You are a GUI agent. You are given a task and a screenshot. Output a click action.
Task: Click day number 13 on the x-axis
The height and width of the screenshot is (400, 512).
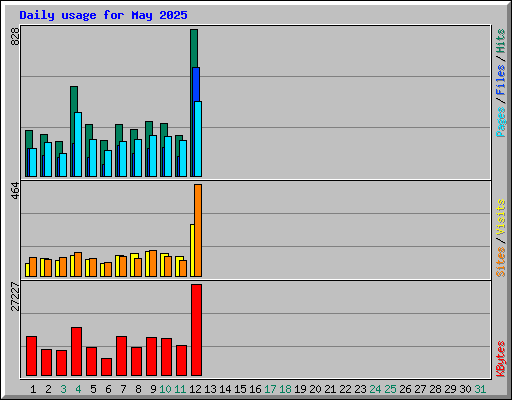pos(210,389)
